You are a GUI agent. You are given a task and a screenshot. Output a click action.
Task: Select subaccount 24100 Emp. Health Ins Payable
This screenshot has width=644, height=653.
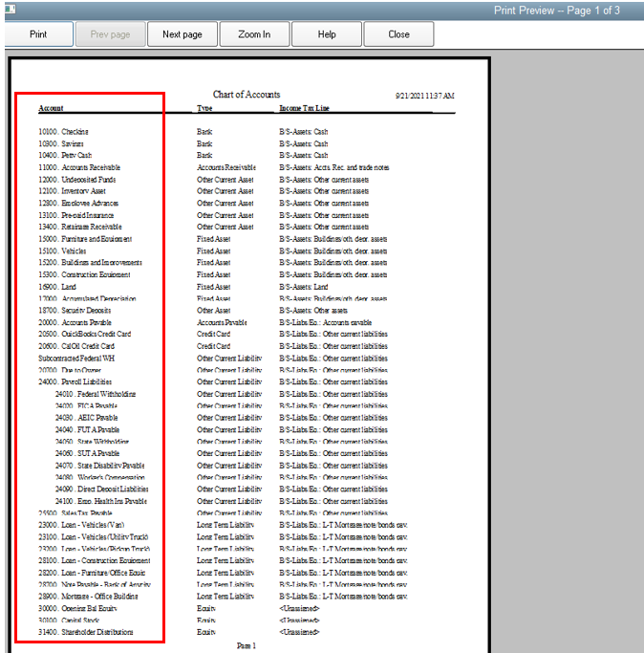click(101, 501)
